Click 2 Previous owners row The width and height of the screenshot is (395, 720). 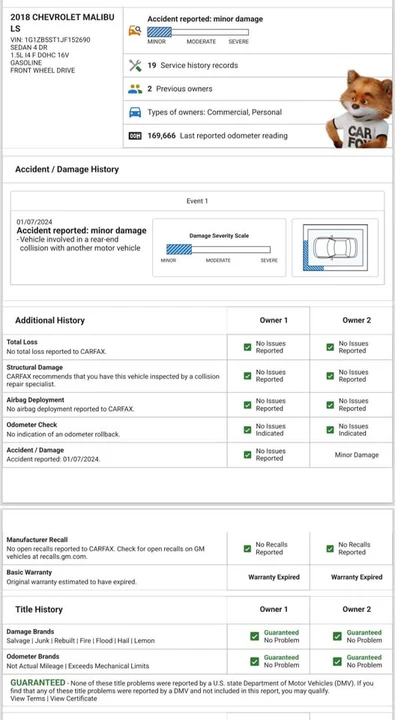(258, 89)
